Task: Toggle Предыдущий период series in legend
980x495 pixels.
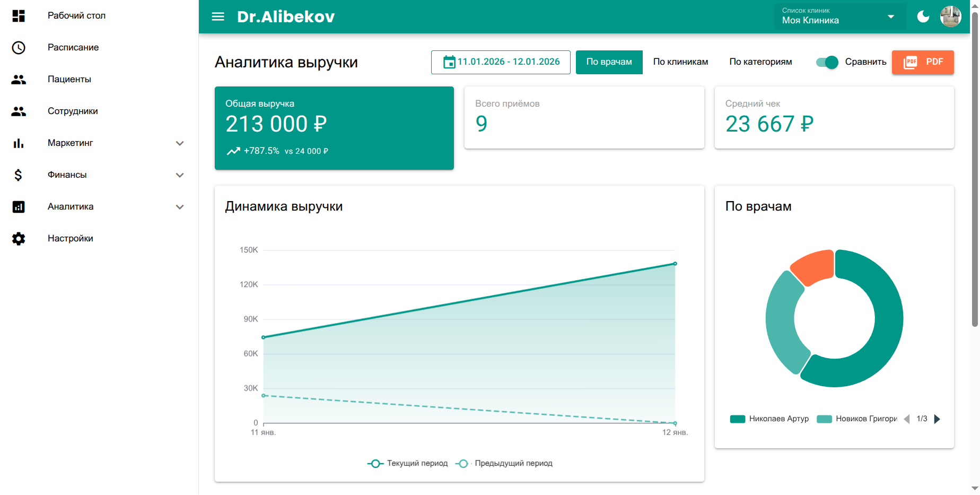Action: tap(504, 463)
